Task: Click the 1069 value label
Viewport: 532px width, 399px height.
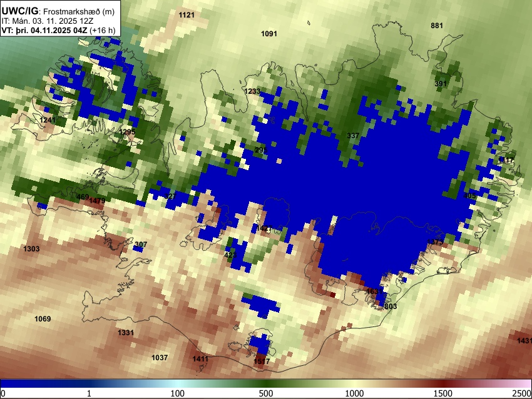Action: coord(43,319)
